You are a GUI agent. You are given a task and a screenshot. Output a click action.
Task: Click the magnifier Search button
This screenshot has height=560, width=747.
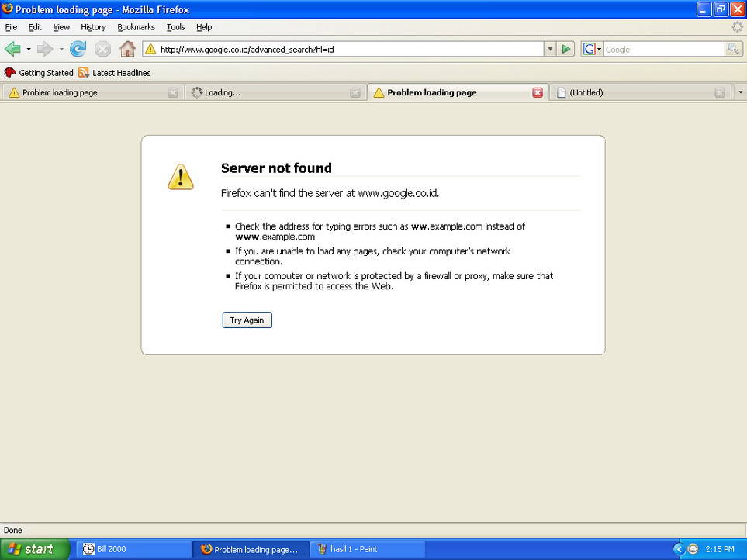(x=733, y=49)
